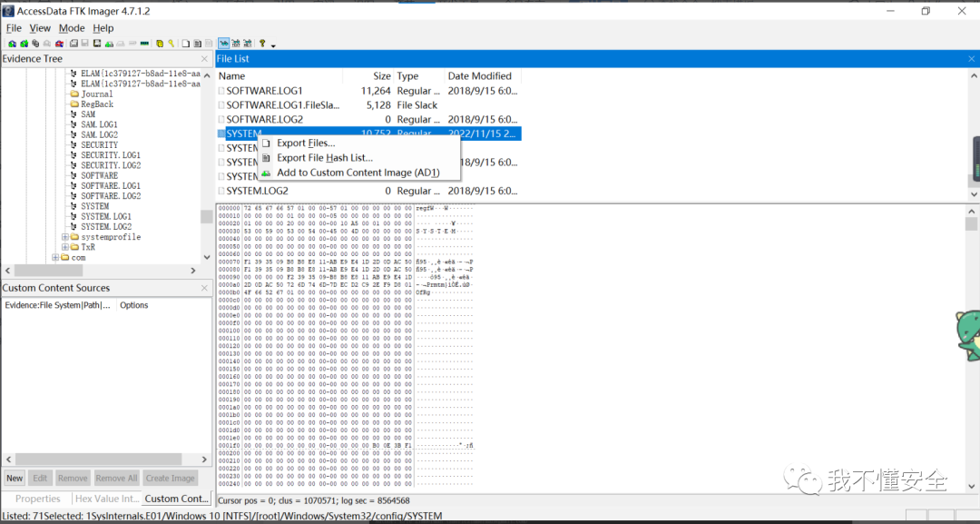The width and height of the screenshot is (980, 524).
Task: Switch to the Properties tab
Action: pos(37,499)
